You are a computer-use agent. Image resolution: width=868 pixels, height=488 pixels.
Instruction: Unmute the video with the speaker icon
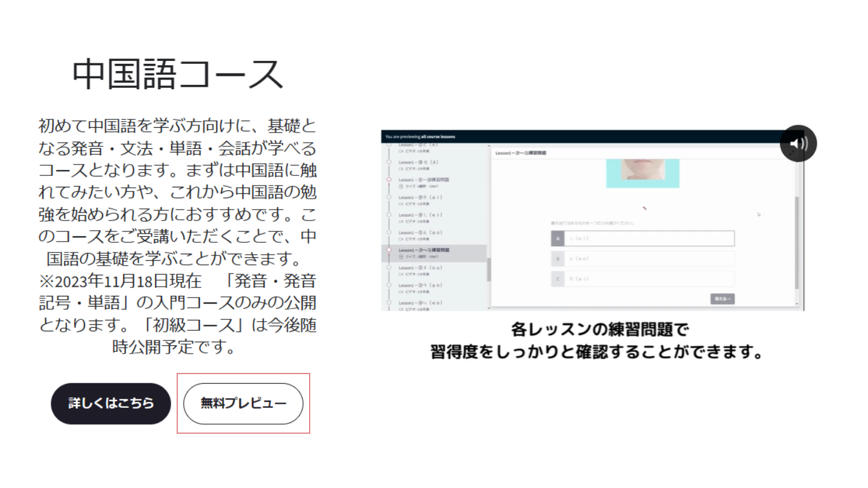798,143
